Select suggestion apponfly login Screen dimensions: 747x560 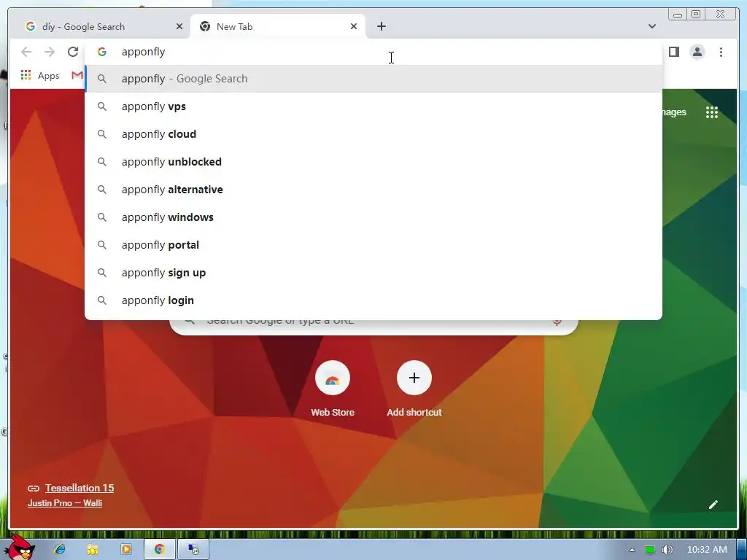click(373, 300)
